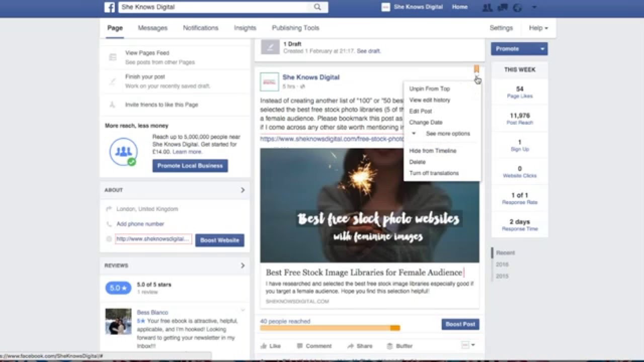The image size is (644, 362).
Task: Click the page avatar icon in top bar
Action: (x=386, y=7)
